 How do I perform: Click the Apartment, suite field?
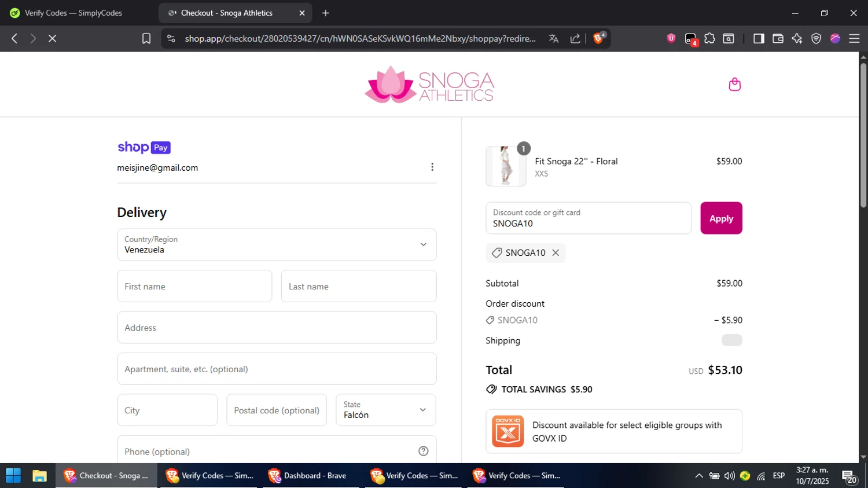coord(277,369)
